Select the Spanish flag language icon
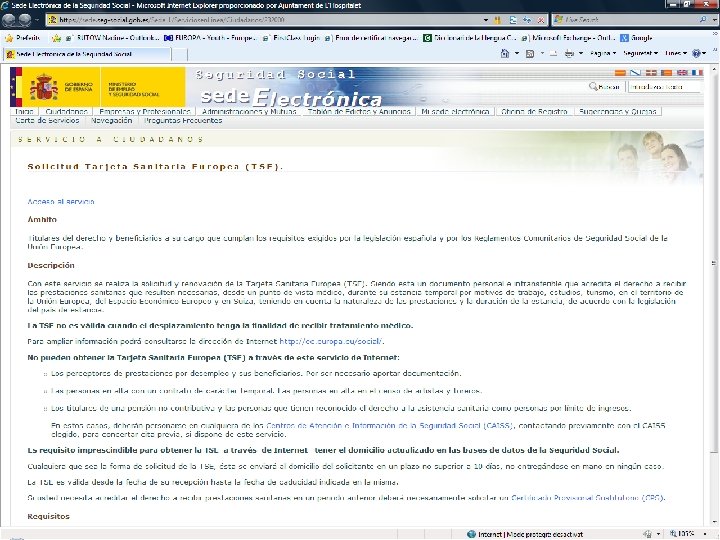The width and height of the screenshot is (720, 540). point(620,73)
